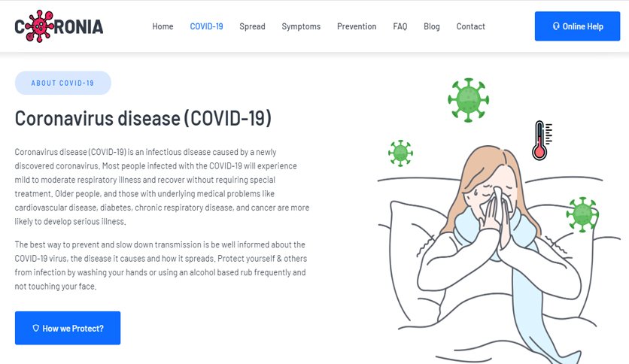Click the red thermometer icon
This screenshot has width=629, height=364.
(542, 141)
